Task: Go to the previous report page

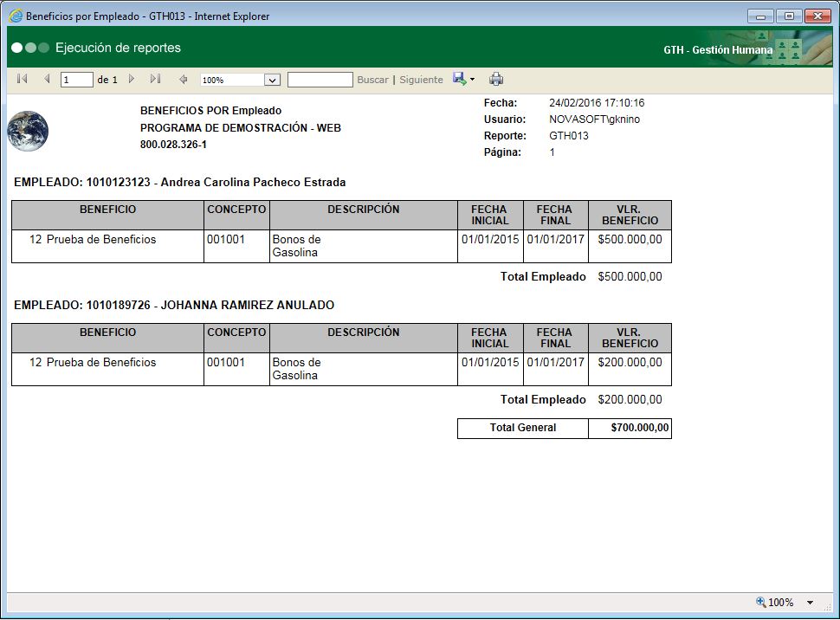Action: pyautogui.click(x=47, y=80)
